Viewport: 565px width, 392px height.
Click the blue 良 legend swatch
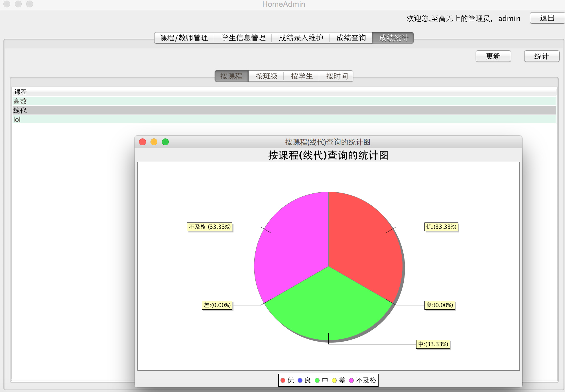click(300, 380)
